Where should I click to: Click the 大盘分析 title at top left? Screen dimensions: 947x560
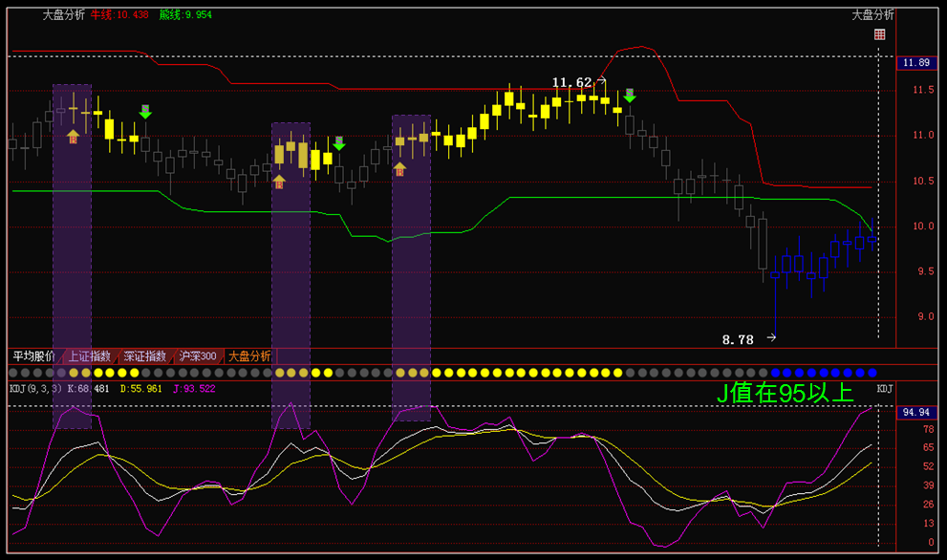pos(64,15)
